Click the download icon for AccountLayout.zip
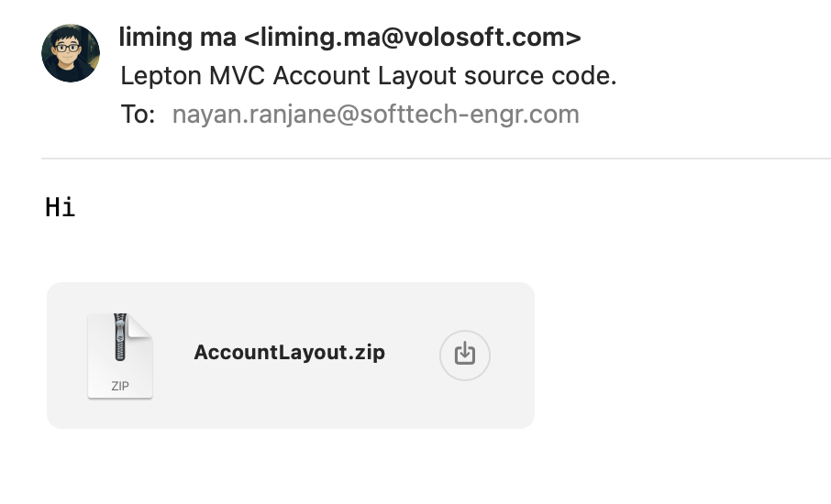The height and width of the screenshot is (504, 831). (465, 354)
